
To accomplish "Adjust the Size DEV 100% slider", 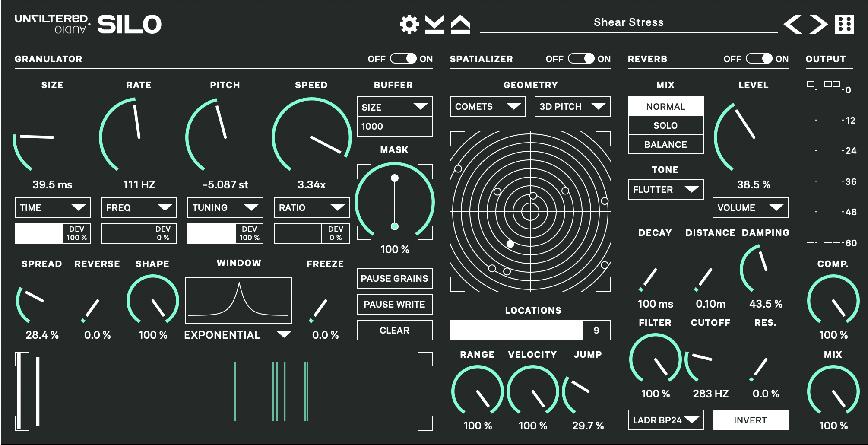I will (x=52, y=233).
